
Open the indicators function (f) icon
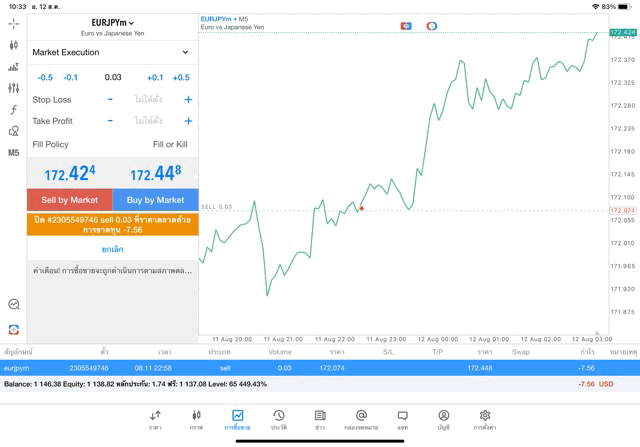pos(14,109)
